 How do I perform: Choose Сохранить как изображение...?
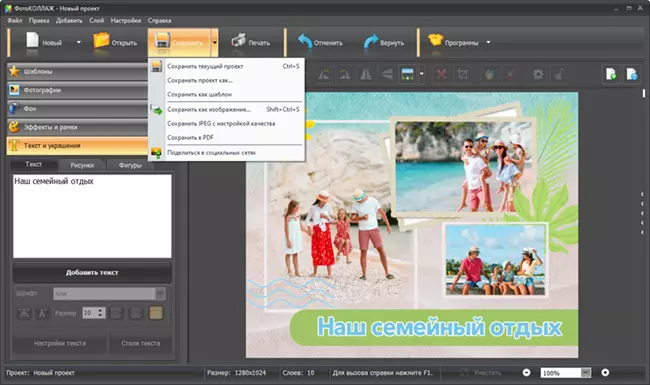pyautogui.click(x=226, y=109)
